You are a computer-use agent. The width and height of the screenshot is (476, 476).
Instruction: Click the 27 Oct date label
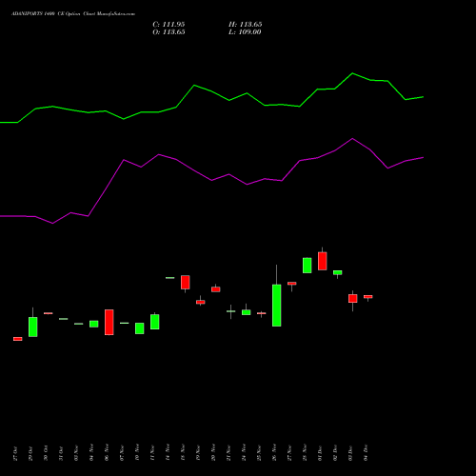click(15, 453)
